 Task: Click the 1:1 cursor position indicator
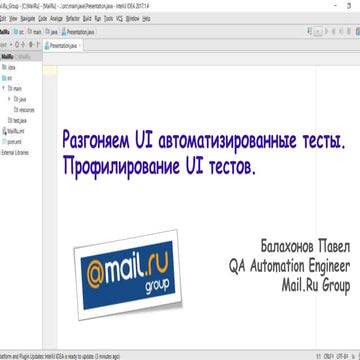[318, 357]
